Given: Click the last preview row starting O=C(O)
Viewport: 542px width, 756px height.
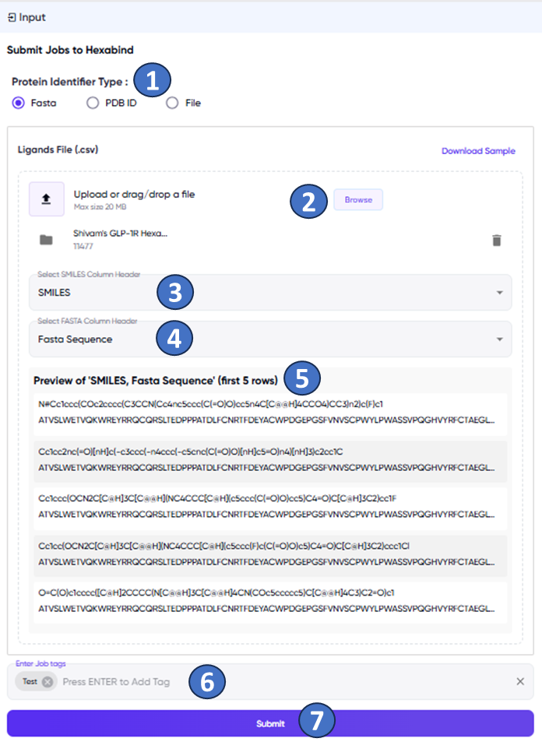Looking at the screenshot, I should pyautogui.click(x=268, y=600).
